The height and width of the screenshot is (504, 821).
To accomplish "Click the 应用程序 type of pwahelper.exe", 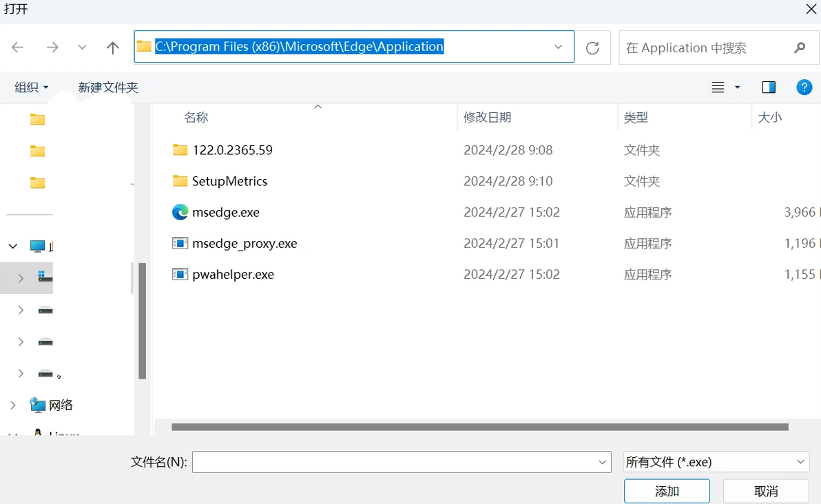I will [x=647, y=274].
